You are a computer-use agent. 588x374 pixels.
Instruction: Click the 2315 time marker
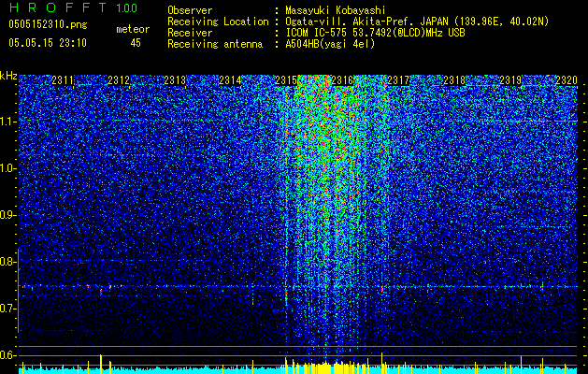coord(286,80)
